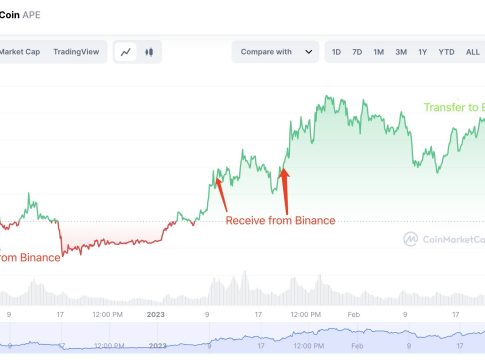The height and width of the screenshot is (360, 485).
Task: Expand the Compare with chevron arrow
Action: (309, 52)
